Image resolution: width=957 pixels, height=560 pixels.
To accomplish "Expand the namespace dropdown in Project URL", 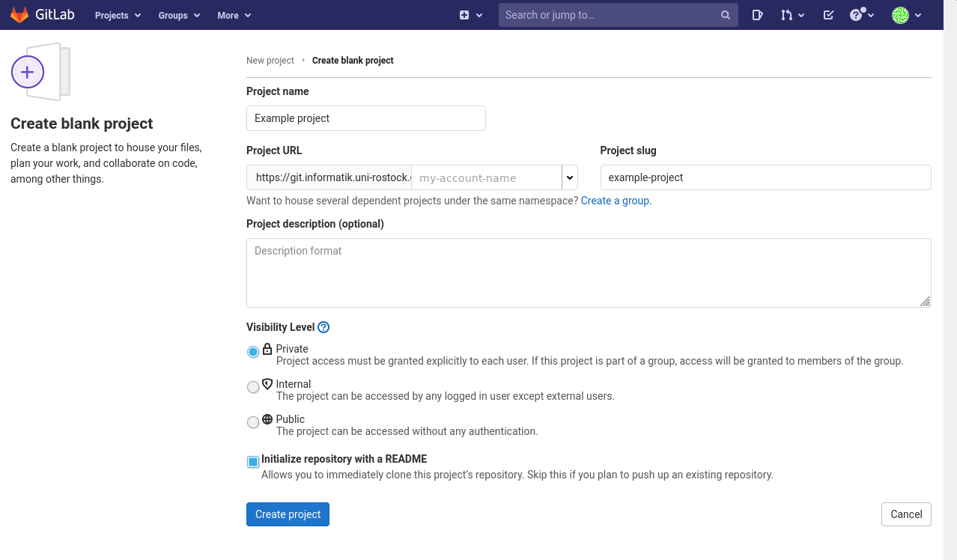I will (x=570, y=177).
